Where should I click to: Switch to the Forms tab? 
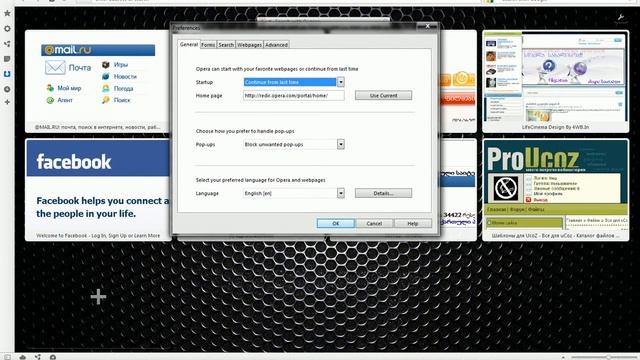(208, 45)
